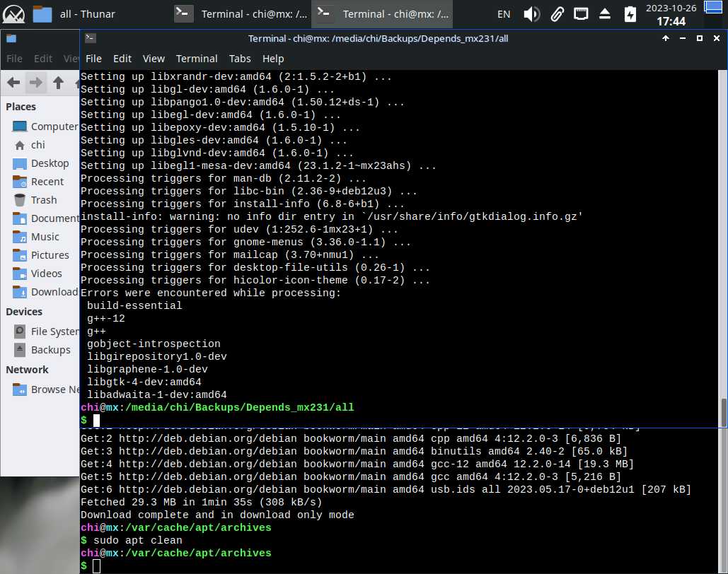Open the Tabs menu in the terminal

240,59
